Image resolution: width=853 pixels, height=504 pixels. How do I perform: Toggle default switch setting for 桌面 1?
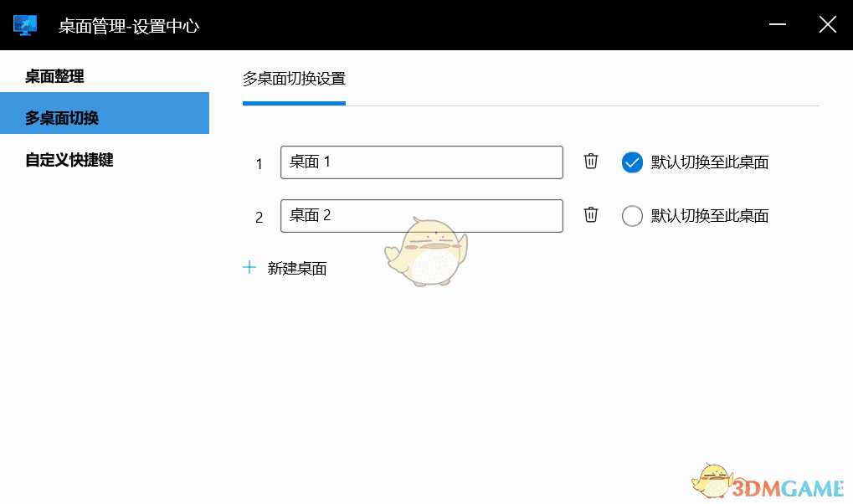(632, 162)
